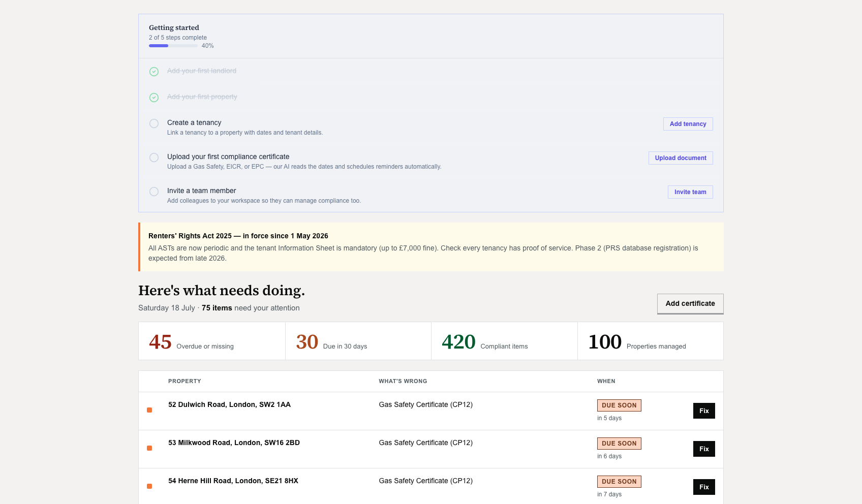Click the DUE SOON badge for 53 Milkwood Road
This screenshot has width=862, height=504.
619,444
